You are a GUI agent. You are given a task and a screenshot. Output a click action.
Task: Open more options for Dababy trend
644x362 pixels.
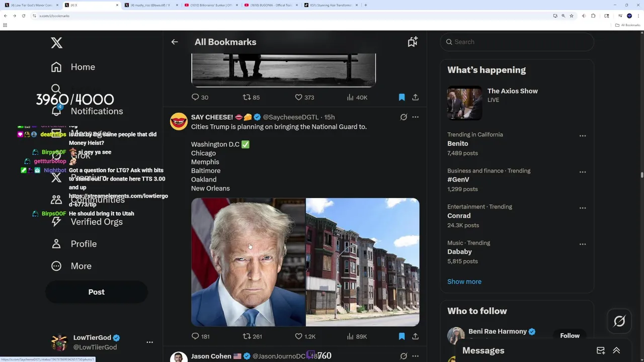pos(583,244)
